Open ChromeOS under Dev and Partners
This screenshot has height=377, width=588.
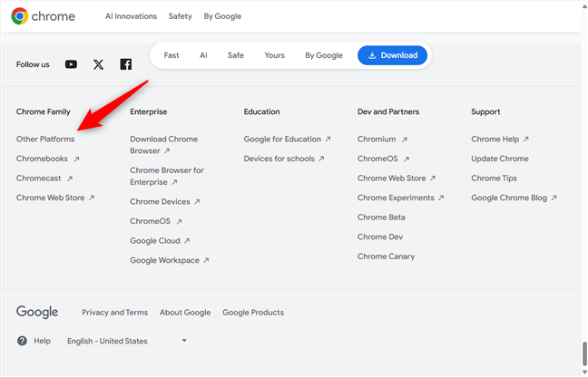pos(383,159)
